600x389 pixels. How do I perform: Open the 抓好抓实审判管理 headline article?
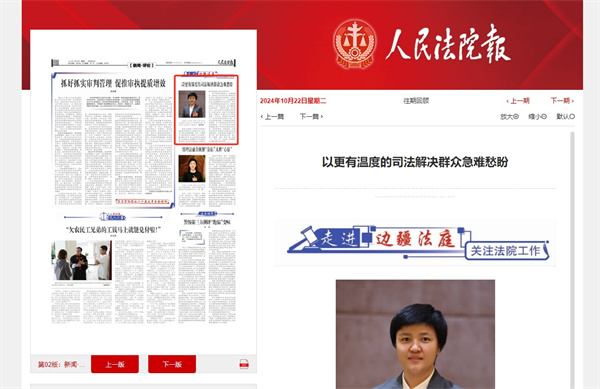coord(113,83)
